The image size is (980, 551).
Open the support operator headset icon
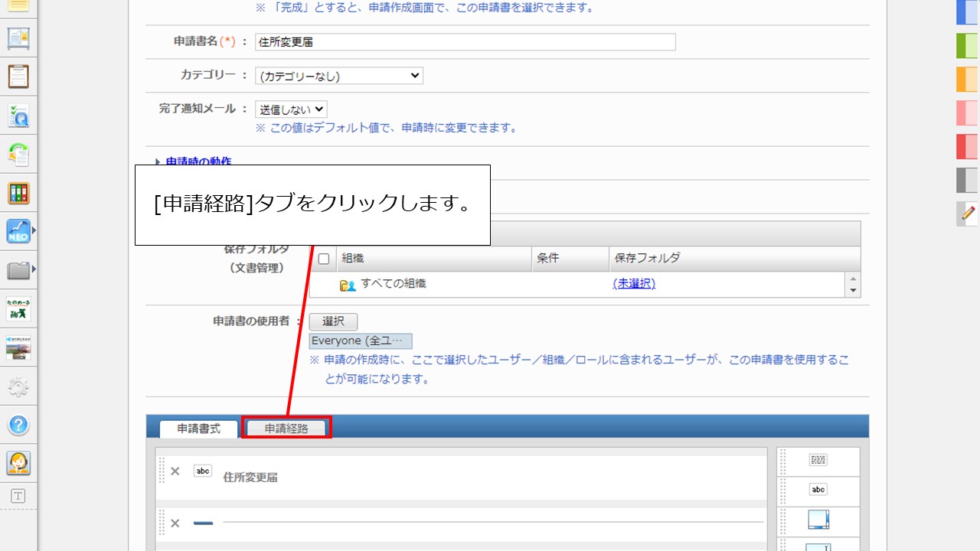(18, 463)
